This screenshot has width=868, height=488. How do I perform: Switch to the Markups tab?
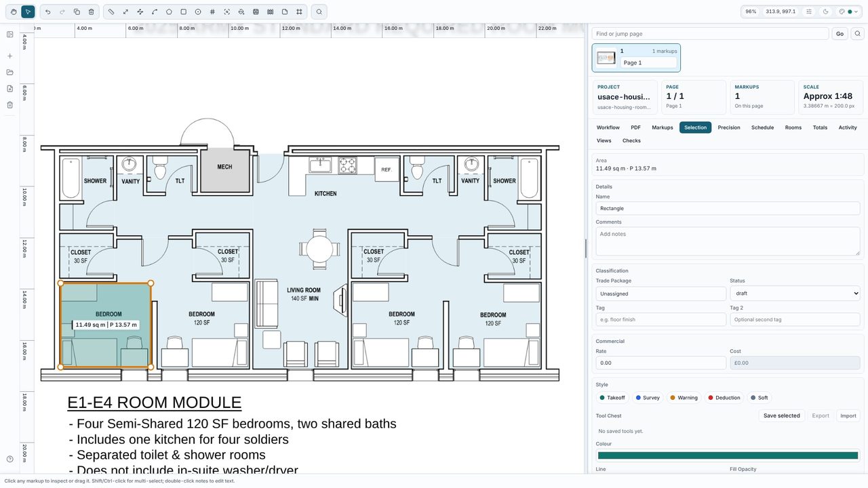663,127
